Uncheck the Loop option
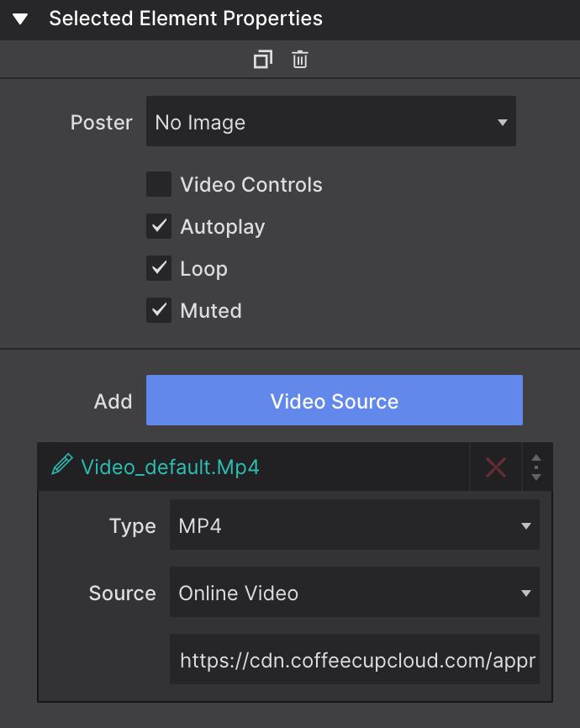Screen dimensions: 580x728 159,268
